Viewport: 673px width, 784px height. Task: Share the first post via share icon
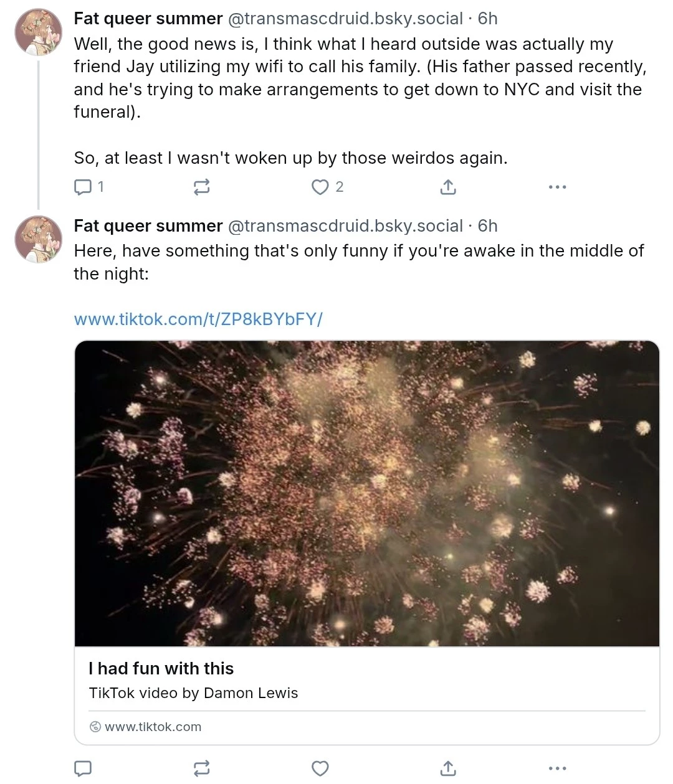(448, 187)
